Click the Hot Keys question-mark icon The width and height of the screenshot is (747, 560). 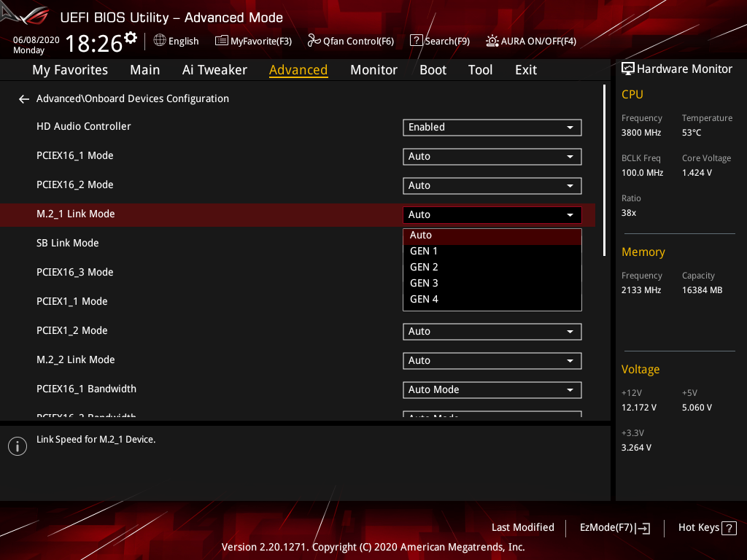point(729,528)
